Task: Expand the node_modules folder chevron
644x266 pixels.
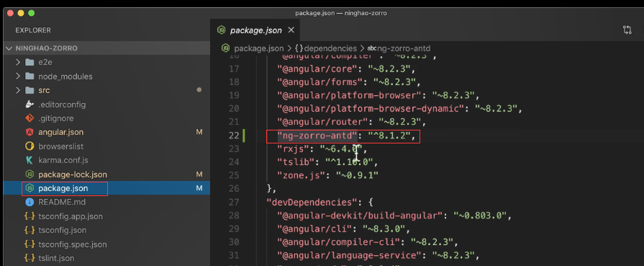Action: click(x=18, y=76)
